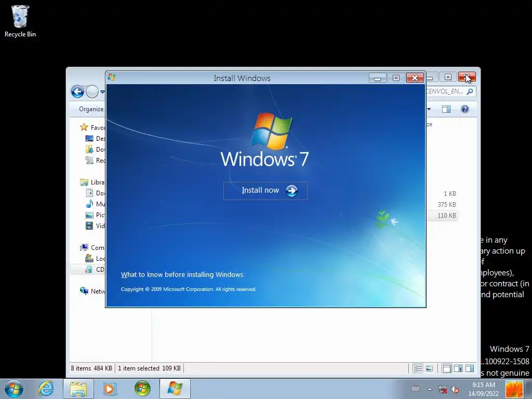Open the Organize menu in Explorer

coord(91,109)
